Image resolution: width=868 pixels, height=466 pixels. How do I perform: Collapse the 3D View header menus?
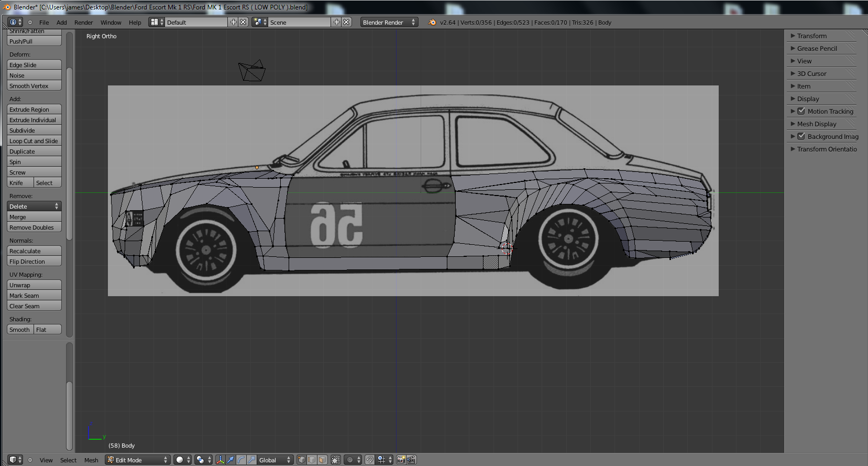coord(30,460)
